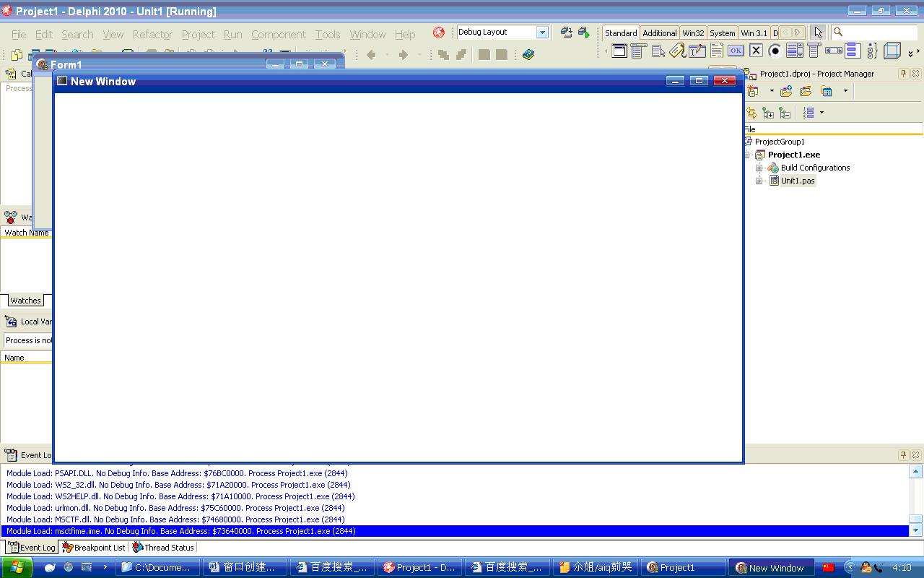Choose the Edit component icon
924x578 pixels.
coord(697,51)
